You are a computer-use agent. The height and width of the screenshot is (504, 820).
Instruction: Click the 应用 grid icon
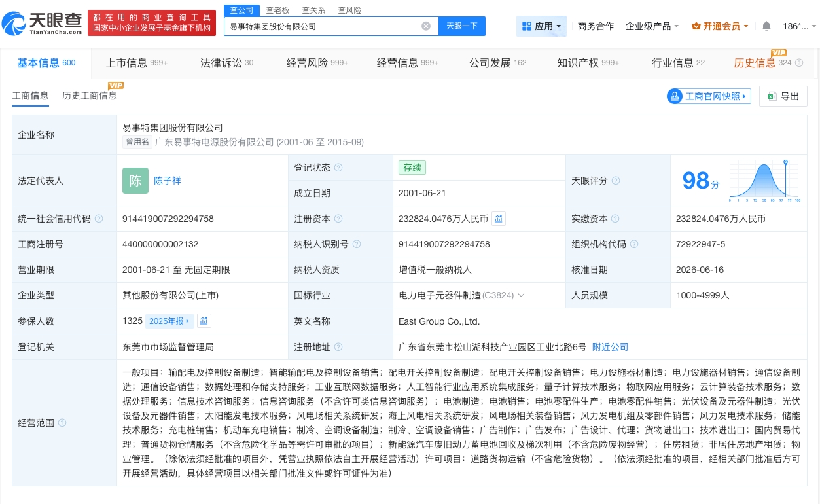click(x=527, y=26)
